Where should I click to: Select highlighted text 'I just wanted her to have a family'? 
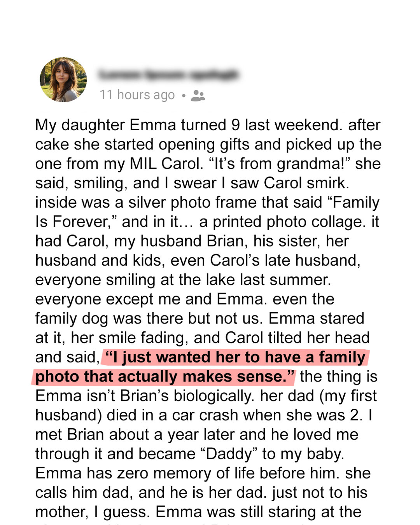[x=235, y=357]
